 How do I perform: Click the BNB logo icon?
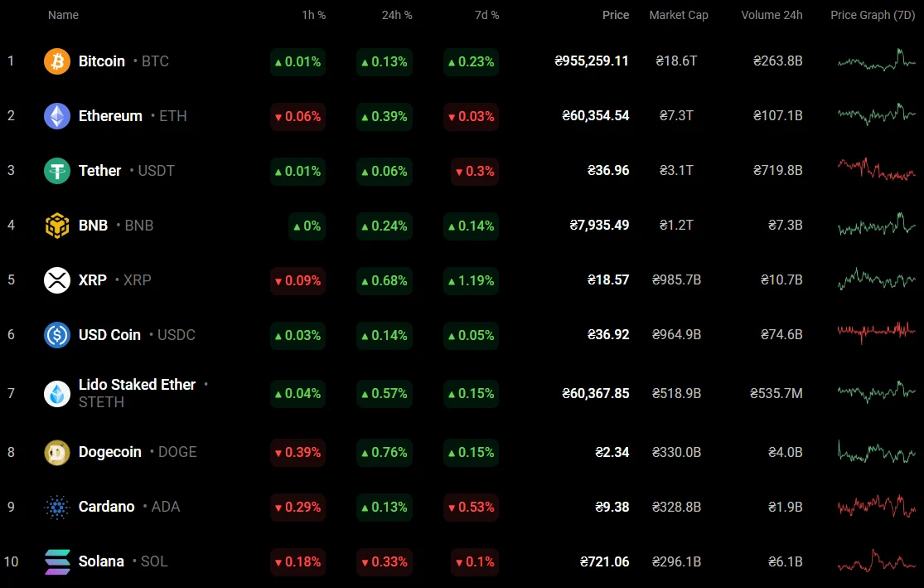[57, 226]
